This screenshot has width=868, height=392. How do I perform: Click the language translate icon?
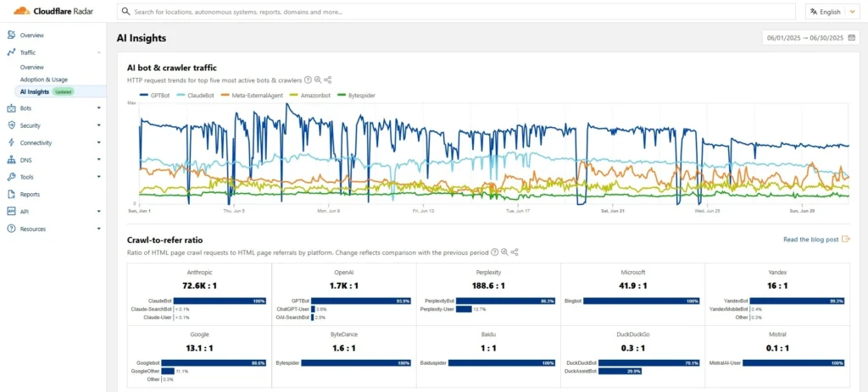click(813, 12)
